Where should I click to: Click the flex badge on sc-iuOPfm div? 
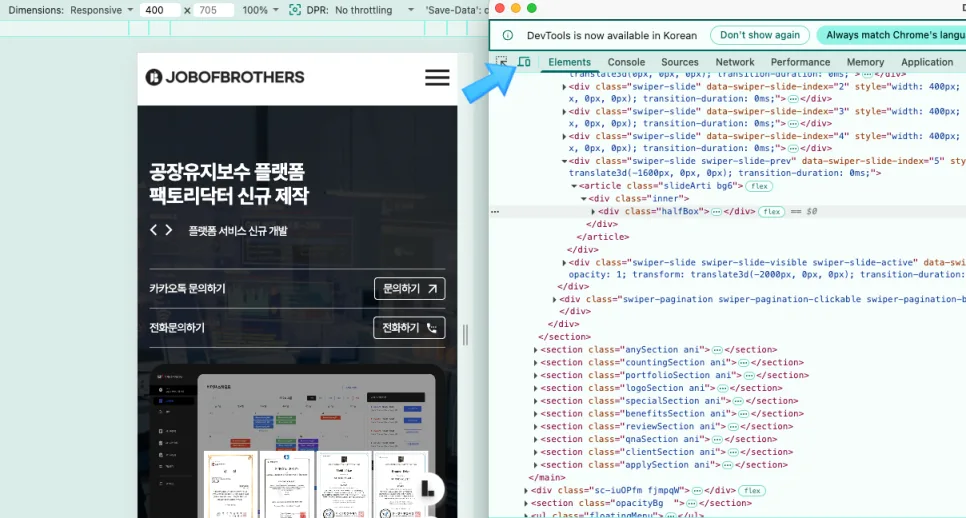(x=752, y=491)
